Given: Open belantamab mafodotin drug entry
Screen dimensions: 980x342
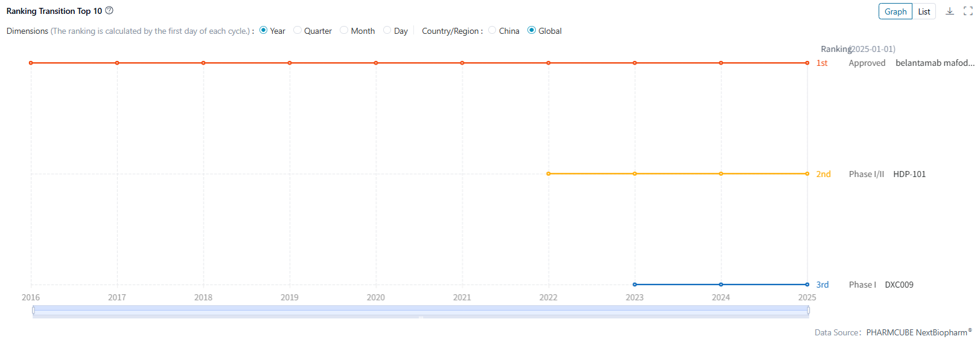Looking at the screenshot, I should pos(935,63).
